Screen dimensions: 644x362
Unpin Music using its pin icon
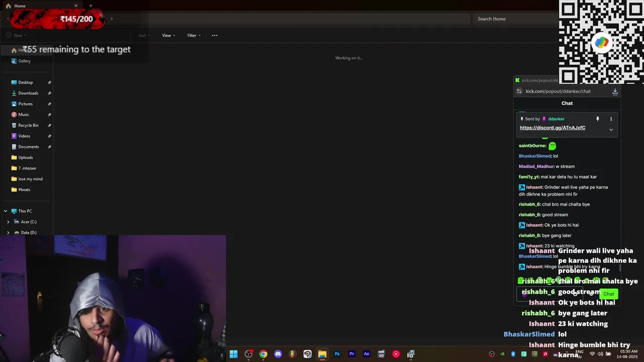pyautogui.click(x=49, y=115)
